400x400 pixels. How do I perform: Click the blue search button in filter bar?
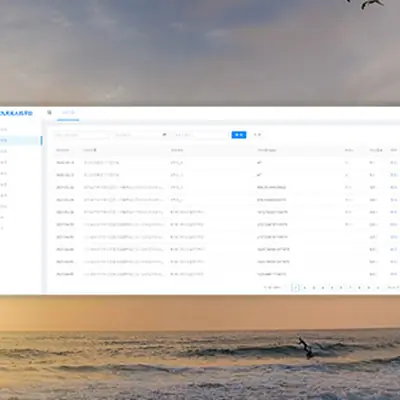click(x=239, y=135)
